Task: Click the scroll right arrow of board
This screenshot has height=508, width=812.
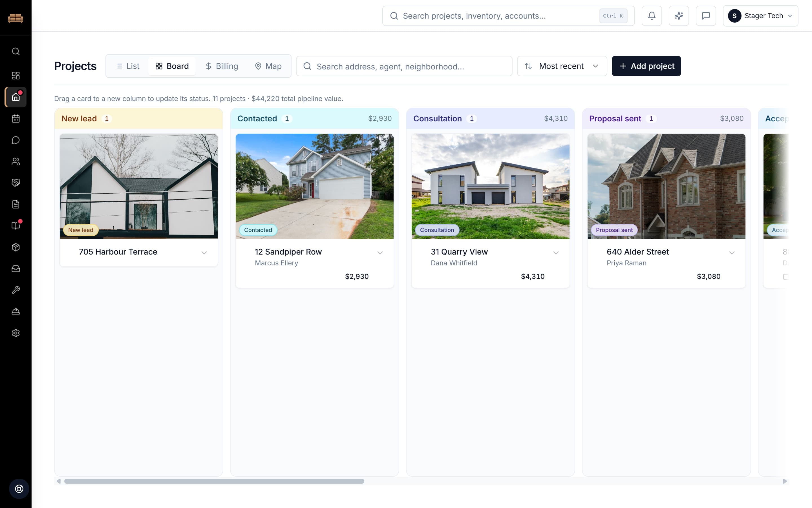Action: 784,481
